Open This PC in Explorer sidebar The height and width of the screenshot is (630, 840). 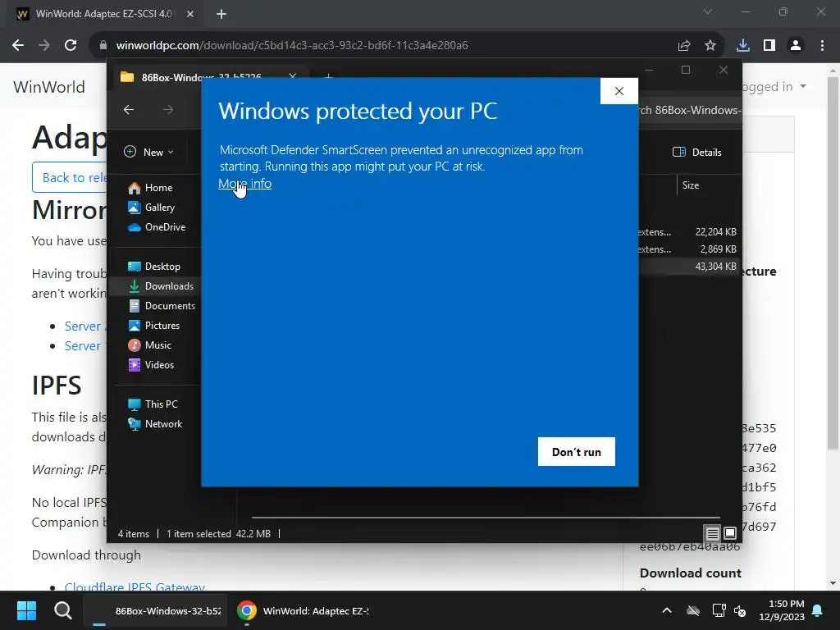coord(153,404)
